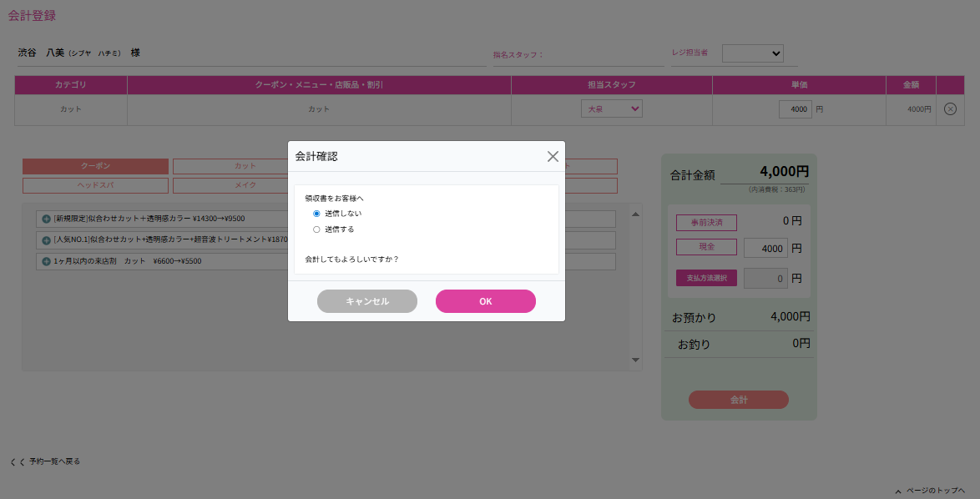Click the 支払方法選択 button

pyautogui.click(x=706, y=278)
